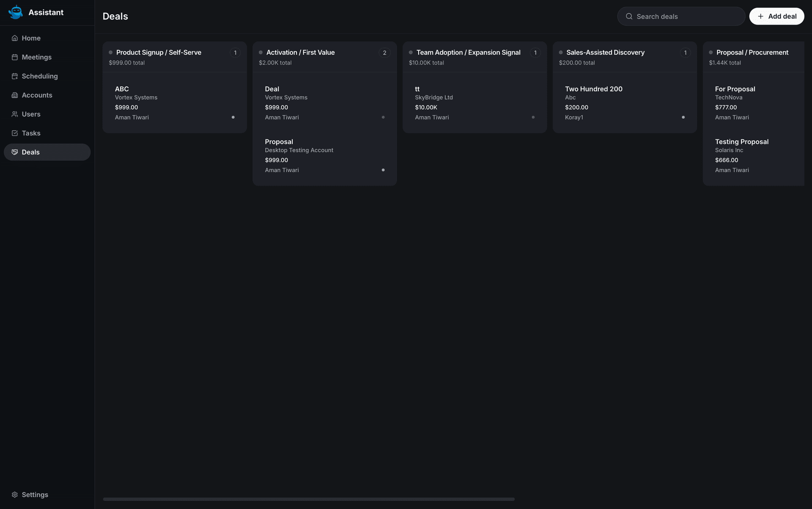Viewport: 812px width, 509px height.
Task: Click count badge on Sales-Assisted Discovery column
Action: pos(685,53)
